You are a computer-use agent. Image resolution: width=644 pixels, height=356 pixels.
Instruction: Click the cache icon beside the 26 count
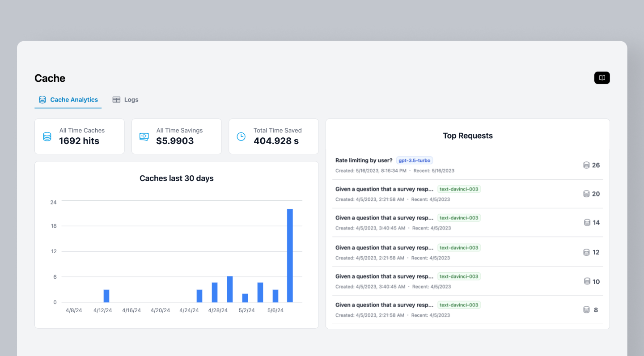click(586, 165)
